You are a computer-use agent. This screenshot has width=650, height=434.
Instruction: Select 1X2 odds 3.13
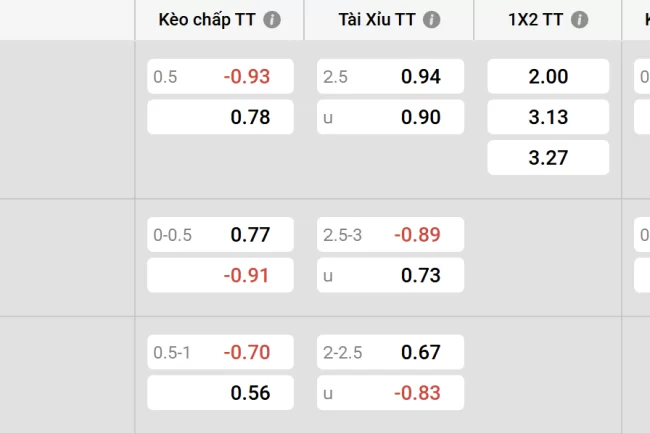pos(548,117)
